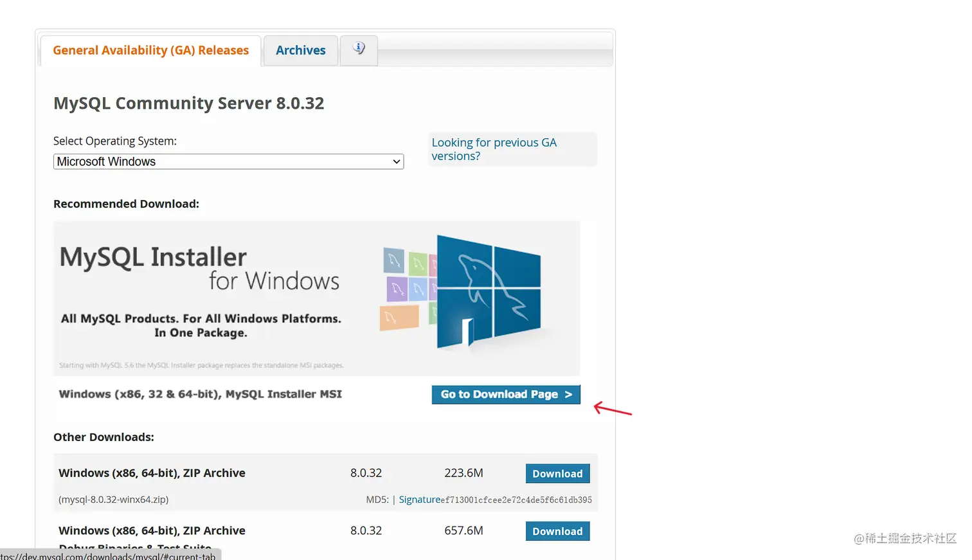Screen dimensions: 972x560
Task: Open the General Availability (GA) Releases tab
Action: [x=150, y=51]
